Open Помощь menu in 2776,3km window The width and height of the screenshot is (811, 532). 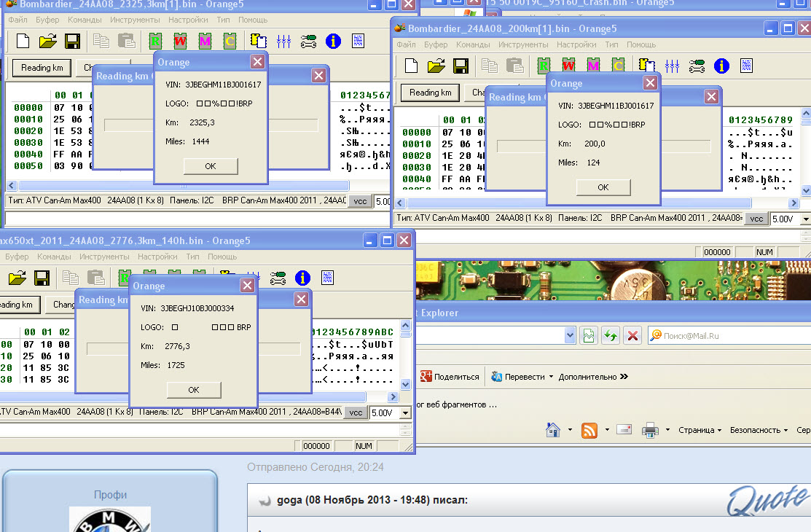(x=222, y=257)
